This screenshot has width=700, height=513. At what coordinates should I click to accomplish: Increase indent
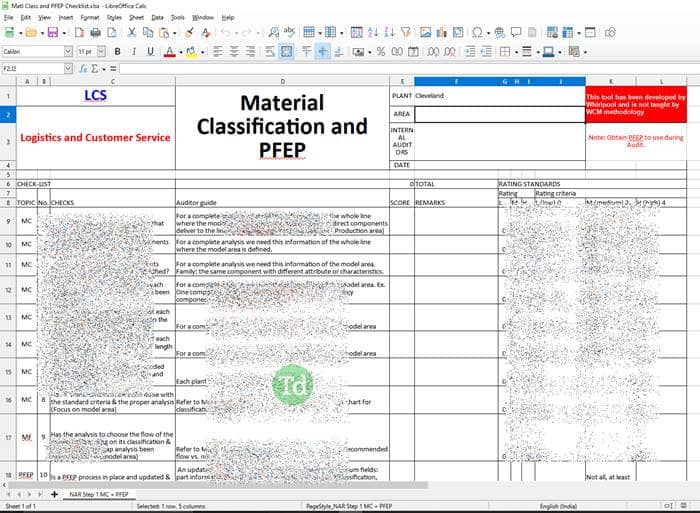(470, 51)
